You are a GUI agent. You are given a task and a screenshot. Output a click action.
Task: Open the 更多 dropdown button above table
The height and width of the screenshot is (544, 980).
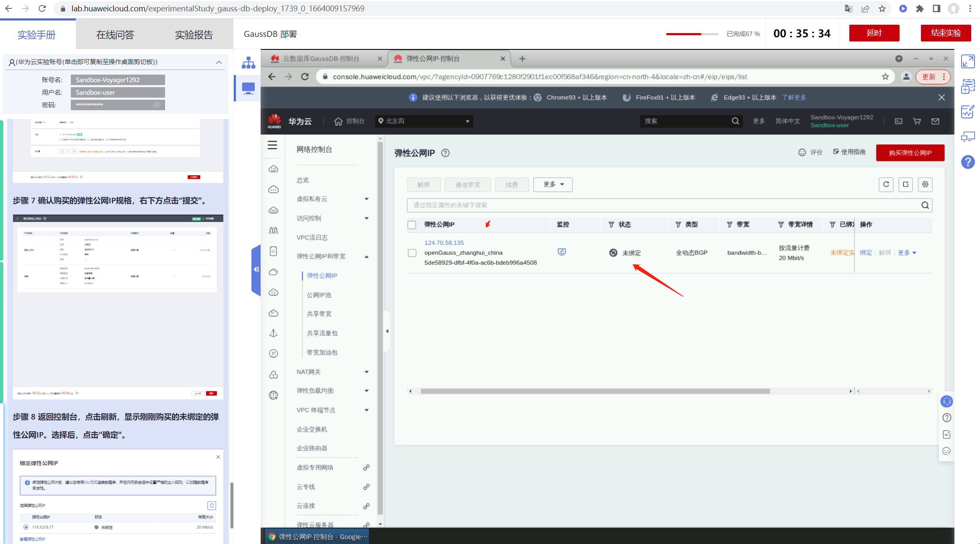553,184
